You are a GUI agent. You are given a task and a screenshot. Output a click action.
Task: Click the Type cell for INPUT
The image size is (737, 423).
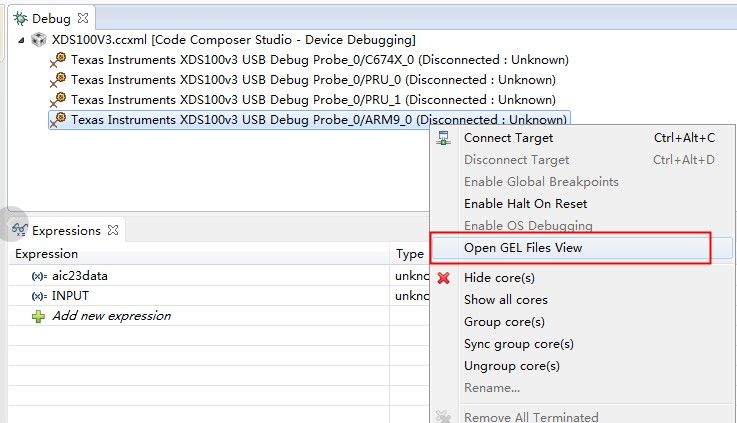410,296
